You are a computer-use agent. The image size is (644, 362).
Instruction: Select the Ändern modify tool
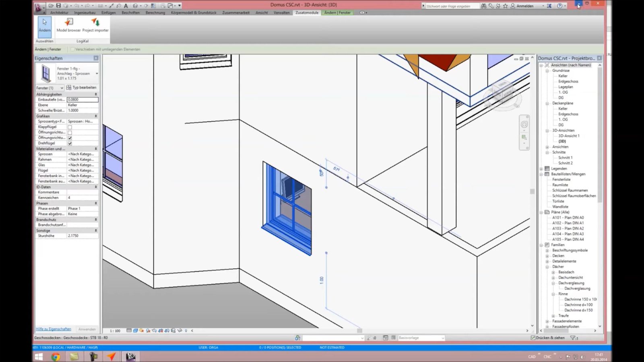(x=45, y=25)
